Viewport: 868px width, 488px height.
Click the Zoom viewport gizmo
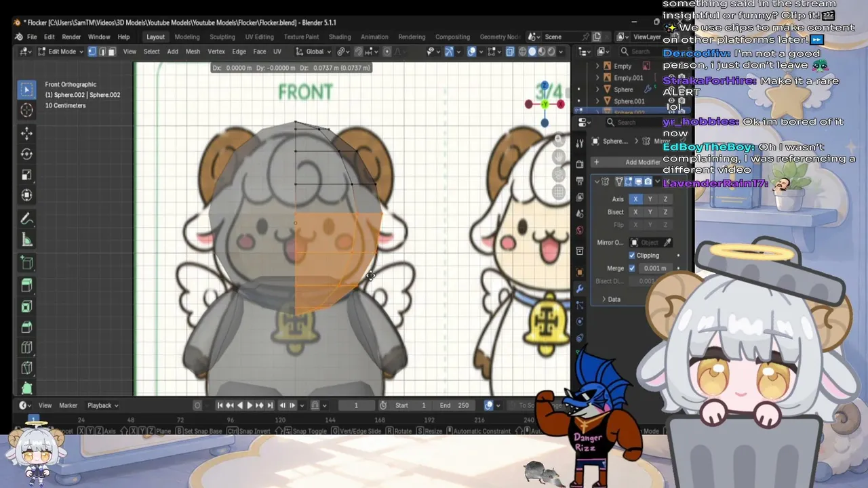point(559,140)
